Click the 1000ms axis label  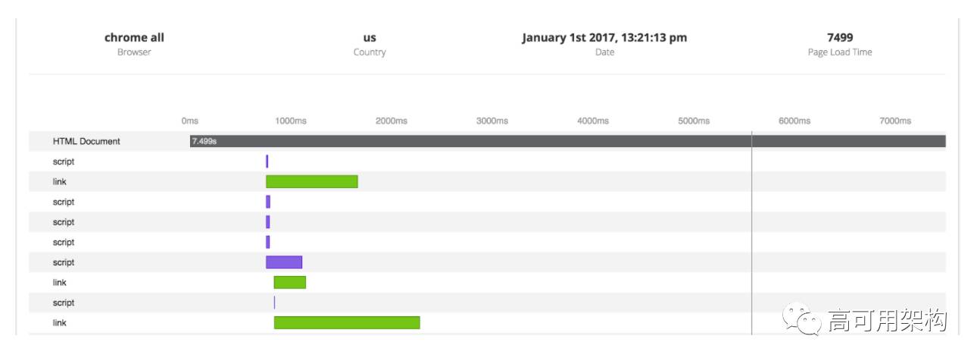[x=290, y=121]
